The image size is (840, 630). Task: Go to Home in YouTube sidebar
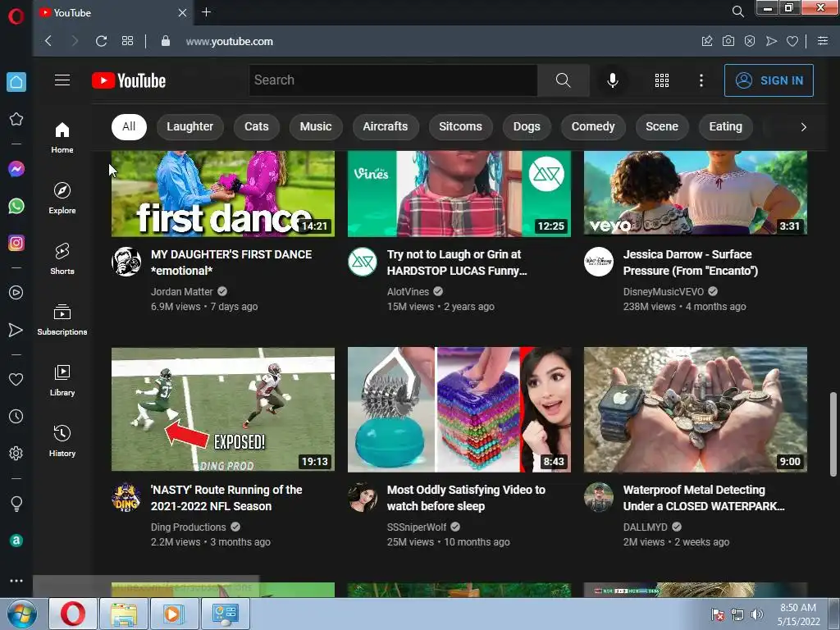pos(62,138)
